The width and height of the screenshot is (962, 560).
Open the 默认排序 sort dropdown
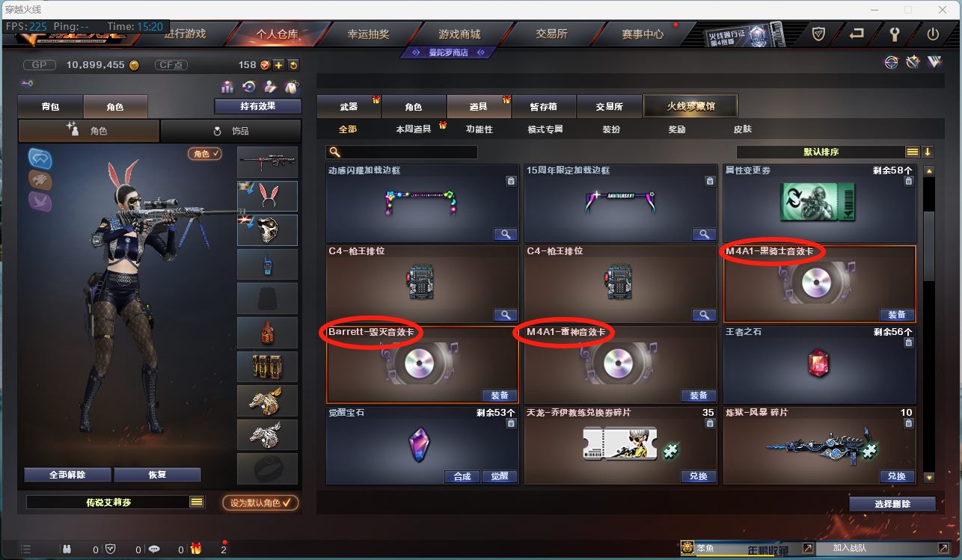tap(912, 152)
